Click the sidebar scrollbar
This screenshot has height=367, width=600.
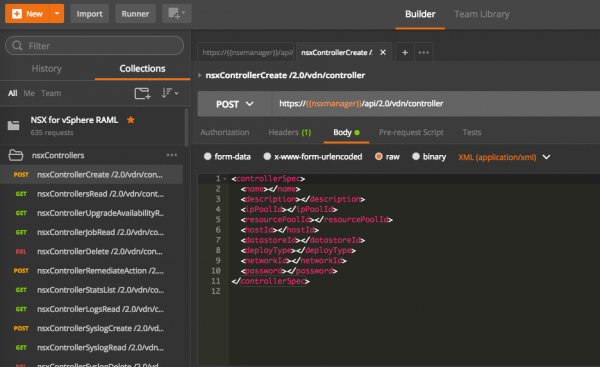[187, 127]
